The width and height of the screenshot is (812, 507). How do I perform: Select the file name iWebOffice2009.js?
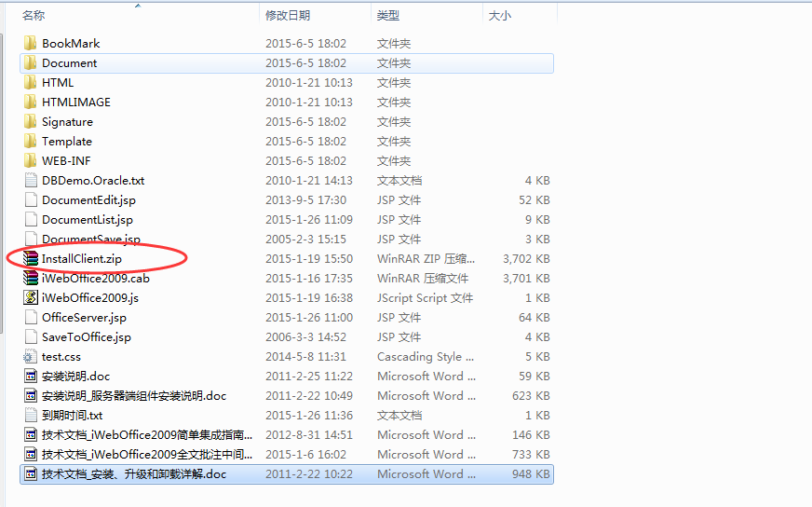pos(90,297)
